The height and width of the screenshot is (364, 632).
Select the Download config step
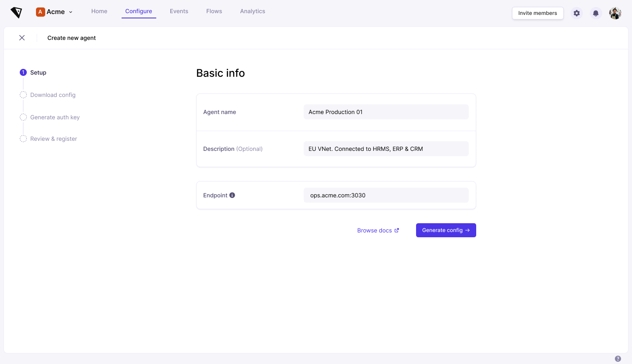(47, 95)
